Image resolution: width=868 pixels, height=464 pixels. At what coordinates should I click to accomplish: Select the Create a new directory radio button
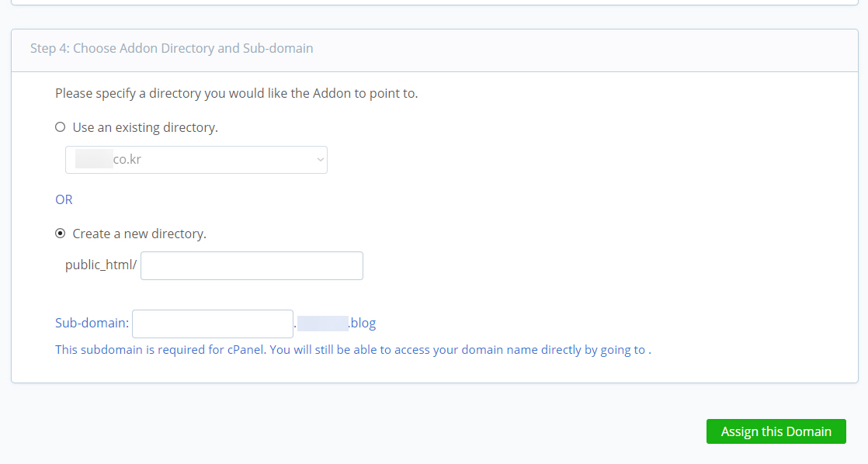(61, 234)
